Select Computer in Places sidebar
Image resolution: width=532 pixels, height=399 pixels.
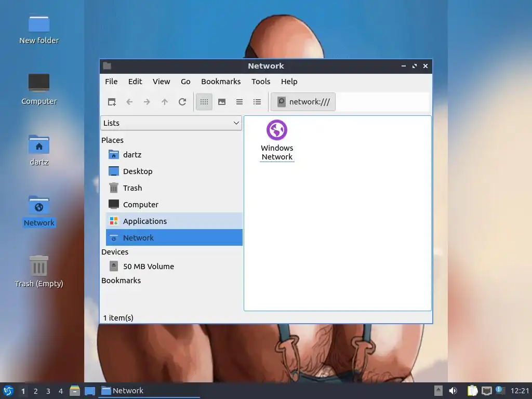(174, 205)
